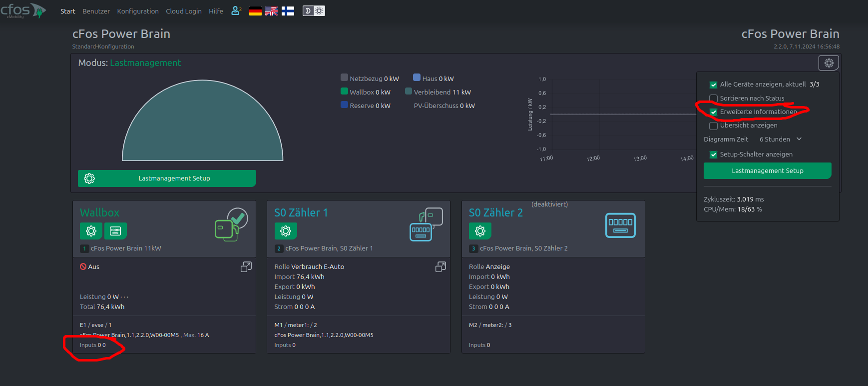Toggle Haus legend color swatch

point(417,77)
